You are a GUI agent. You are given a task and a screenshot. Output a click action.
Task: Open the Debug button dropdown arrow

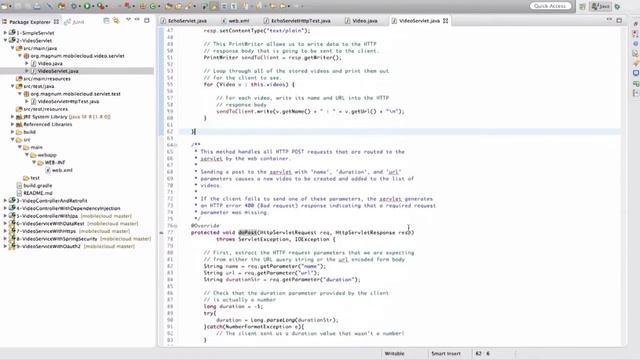[x=80, y=6]
